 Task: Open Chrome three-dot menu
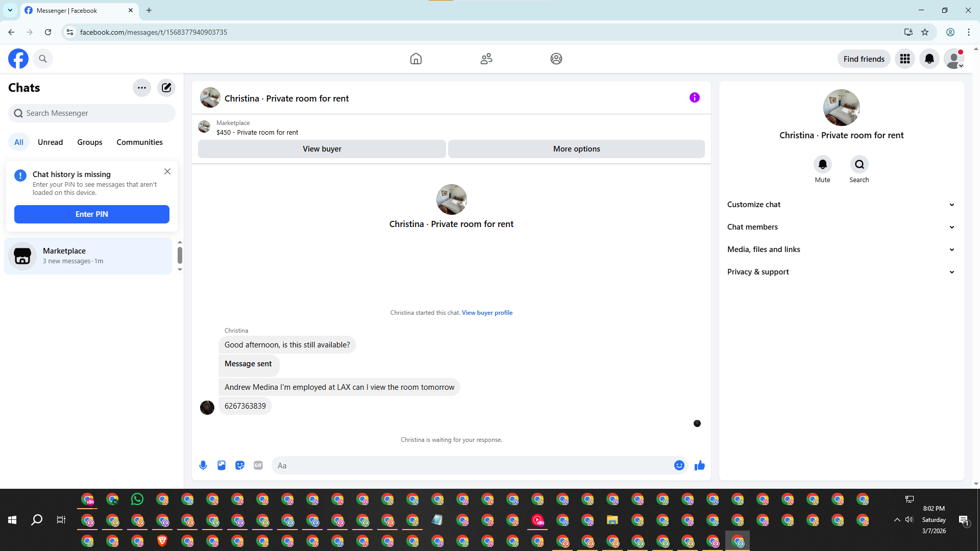(969, 32)
